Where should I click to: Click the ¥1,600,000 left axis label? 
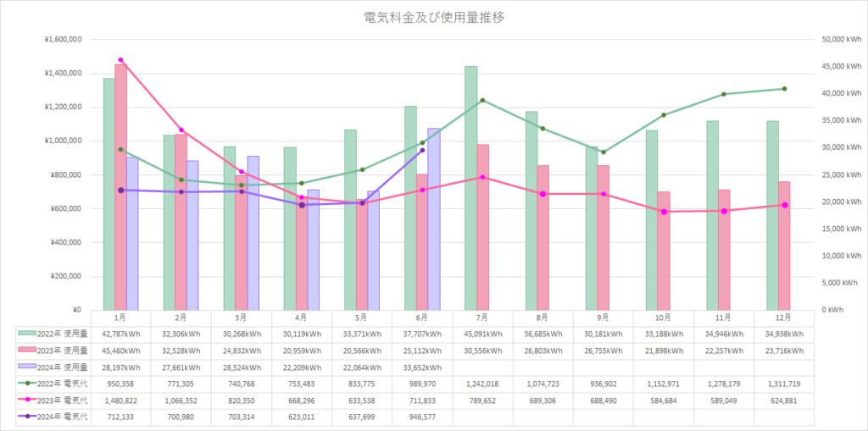pyautogui.click(x=63, y=40)
